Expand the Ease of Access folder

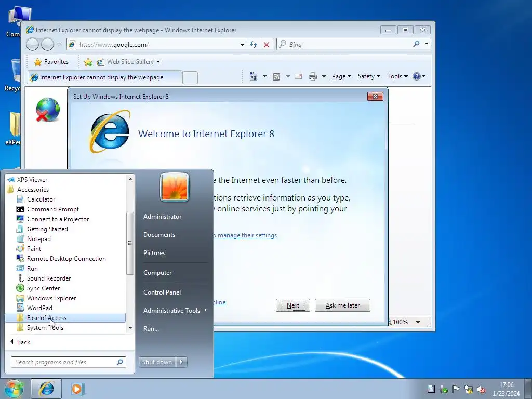coord(65,318)
